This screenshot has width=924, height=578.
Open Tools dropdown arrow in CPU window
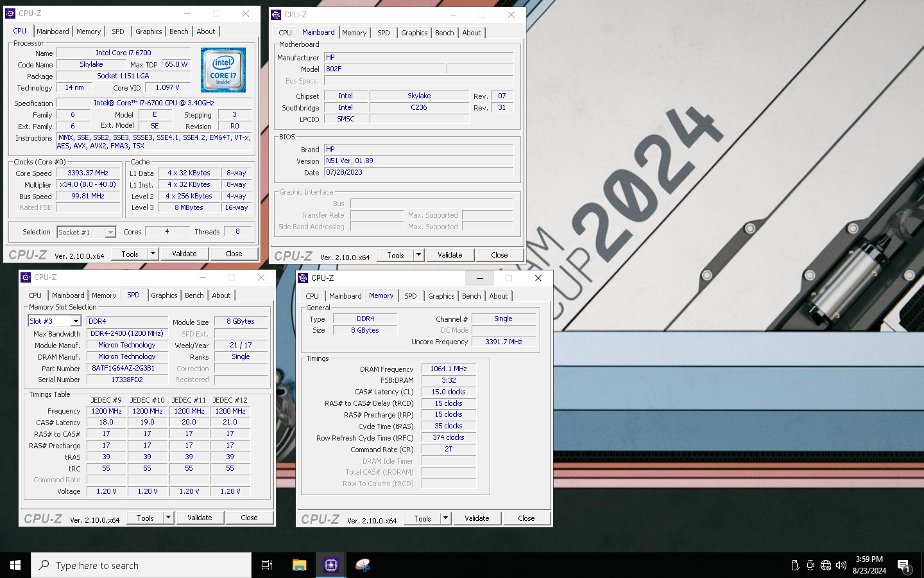pyautogui.click(x=153, y=254)
